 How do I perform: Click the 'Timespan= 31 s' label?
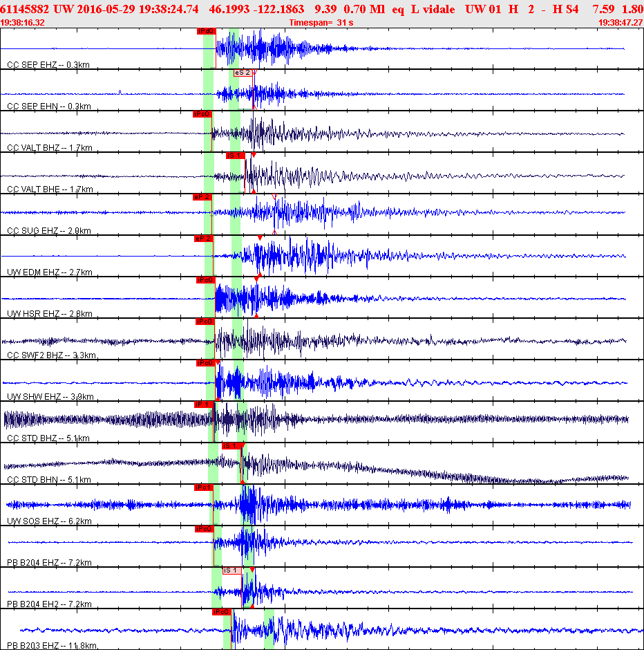coord(321,22)
